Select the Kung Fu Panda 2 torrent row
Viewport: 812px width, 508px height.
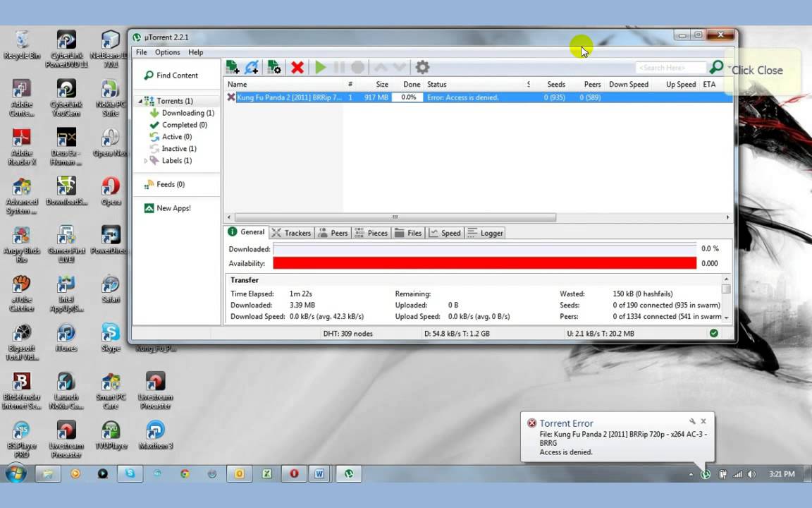(x=479, y=97)
